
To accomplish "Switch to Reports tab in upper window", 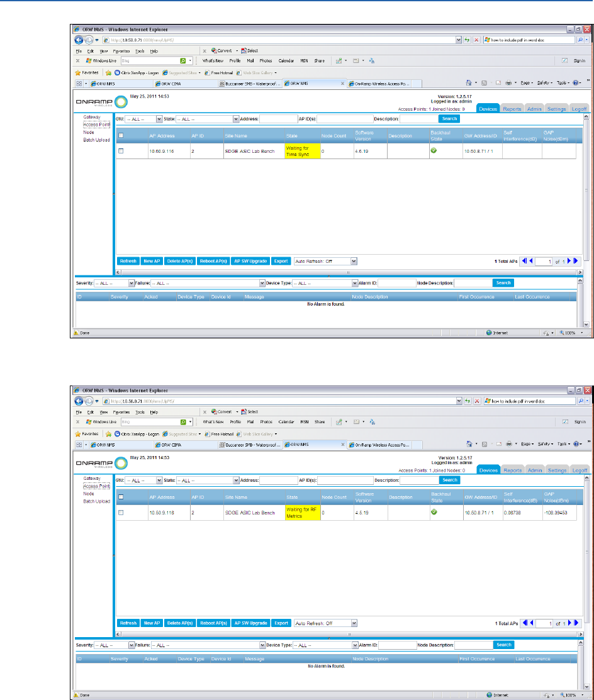I will click(512, 109).
